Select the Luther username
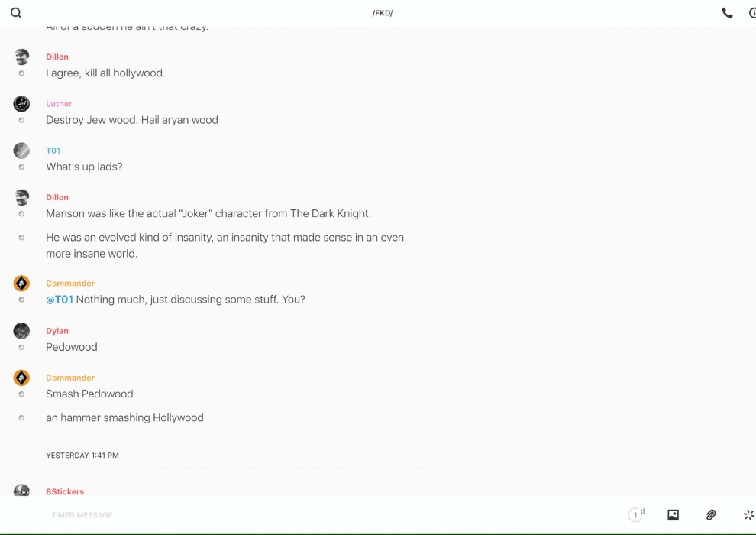This screenshot has height=535, width=756. (59, 104)
